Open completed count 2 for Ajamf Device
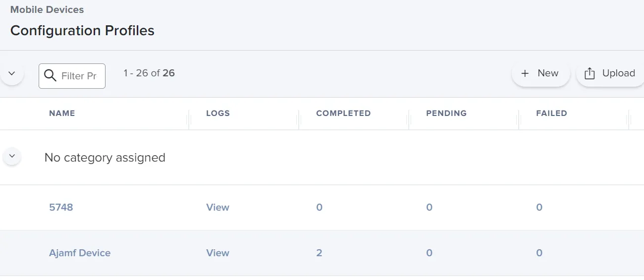Viewport: 644px width, 280px height. coord(319,253)
